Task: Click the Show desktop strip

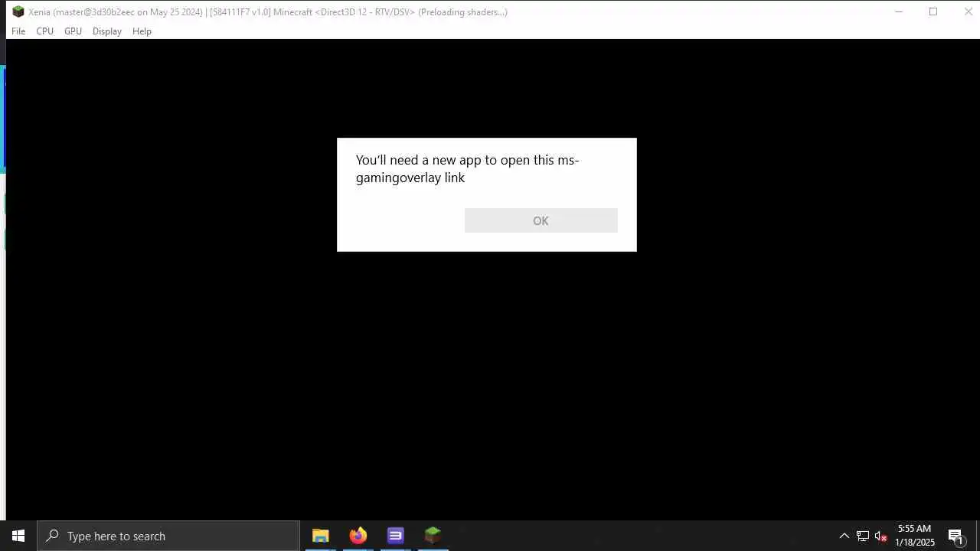Action: pyautogui.click(x=978, y=536)
